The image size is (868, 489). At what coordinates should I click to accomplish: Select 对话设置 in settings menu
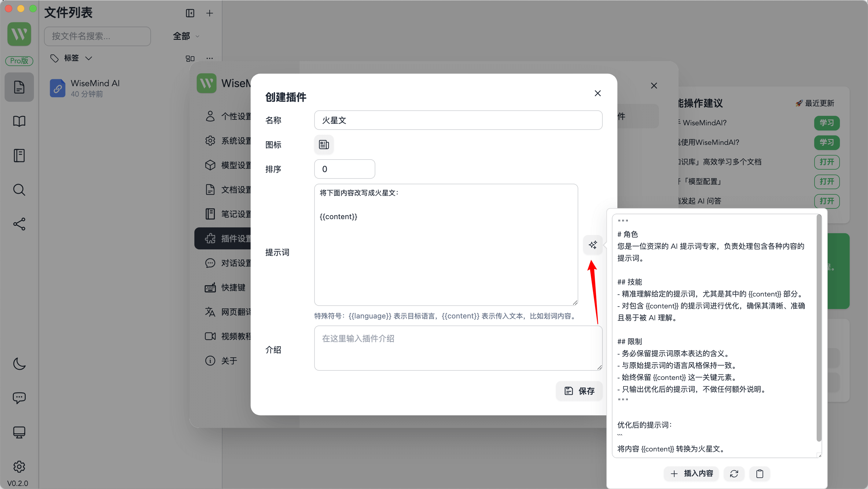223,263
